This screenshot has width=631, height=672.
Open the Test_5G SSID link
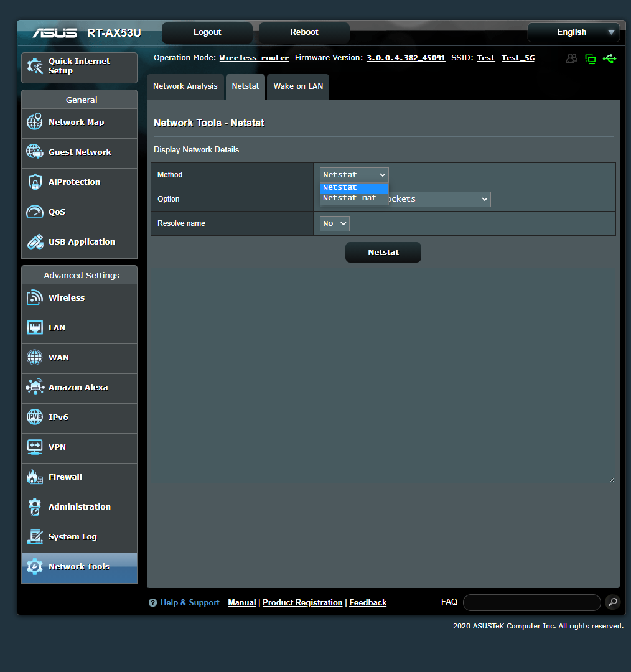(x=518, y=58)
